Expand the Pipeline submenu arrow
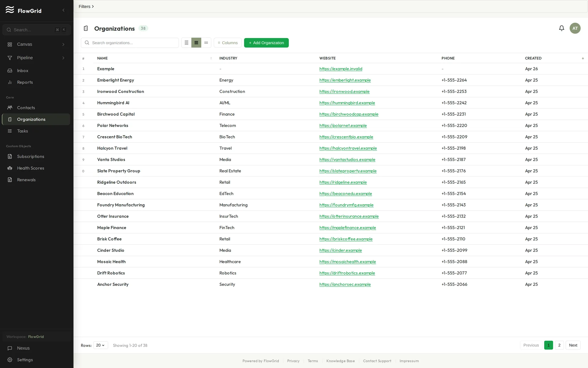 [x=63, y=58]
